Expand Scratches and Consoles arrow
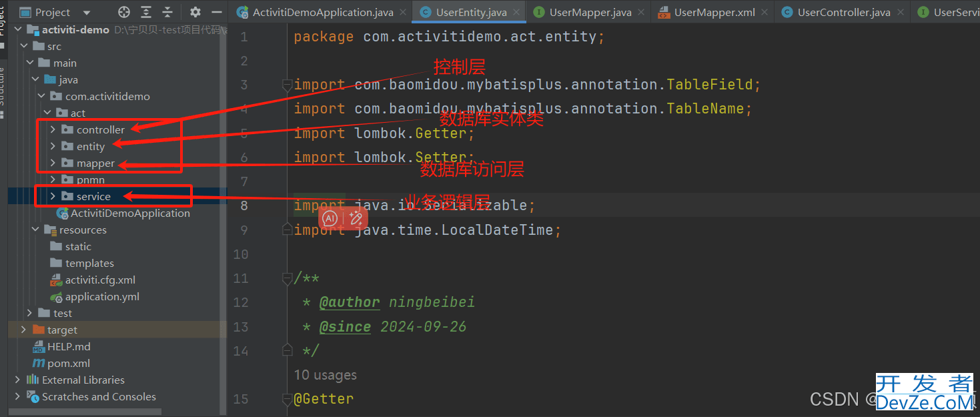This screenshot has width=980, height=417. click(17, 396)
